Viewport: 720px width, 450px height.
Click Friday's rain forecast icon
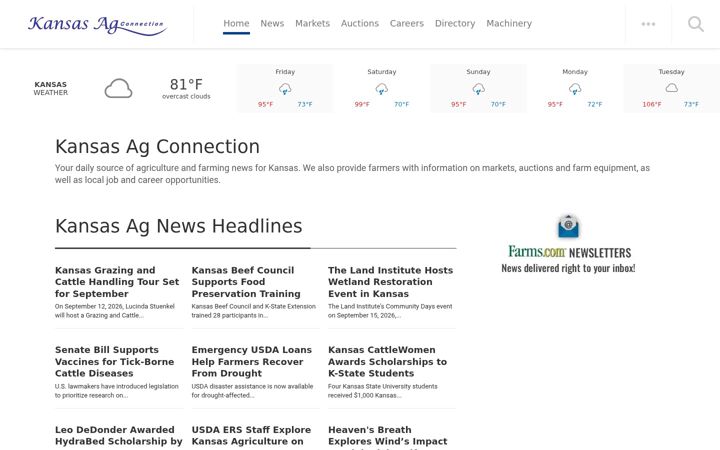pos(285,89)
